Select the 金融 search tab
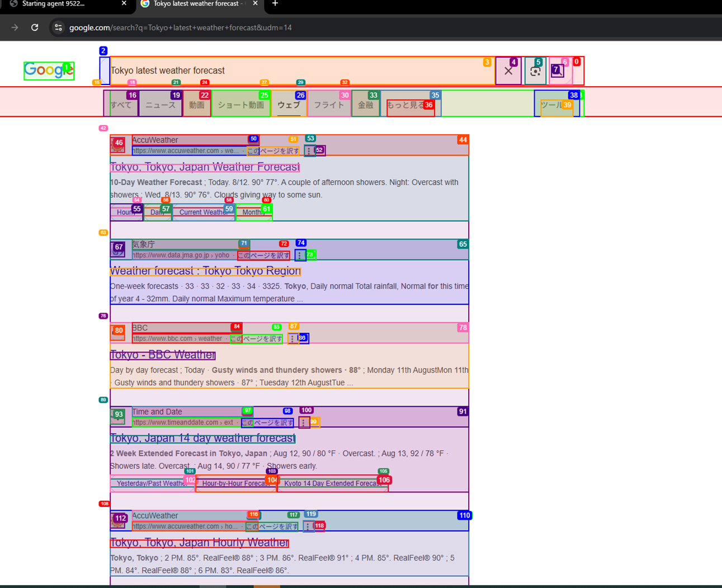Image resolution: width=722 pixels, height=588 pixels. click(366, 104)
